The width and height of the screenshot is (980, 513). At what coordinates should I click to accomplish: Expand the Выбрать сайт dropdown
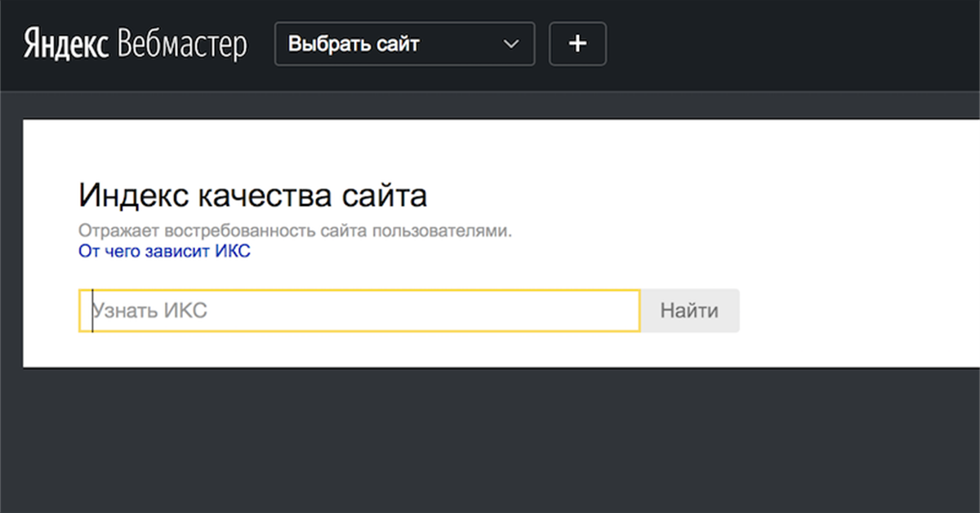[404, 44]
